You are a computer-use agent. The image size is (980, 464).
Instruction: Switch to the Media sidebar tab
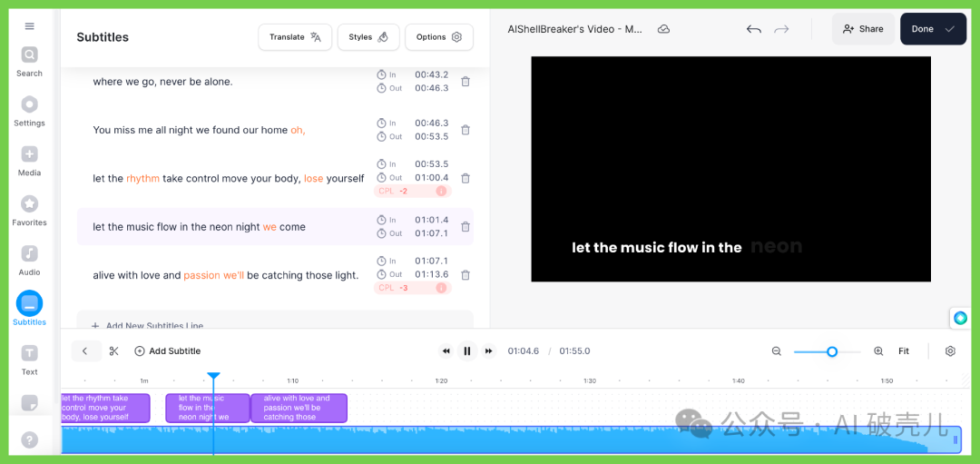click(x=29, y=160)
